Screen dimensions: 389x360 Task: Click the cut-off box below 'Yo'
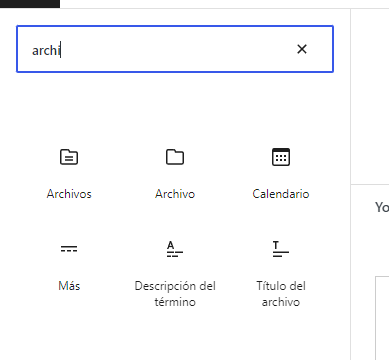[382, 318]
